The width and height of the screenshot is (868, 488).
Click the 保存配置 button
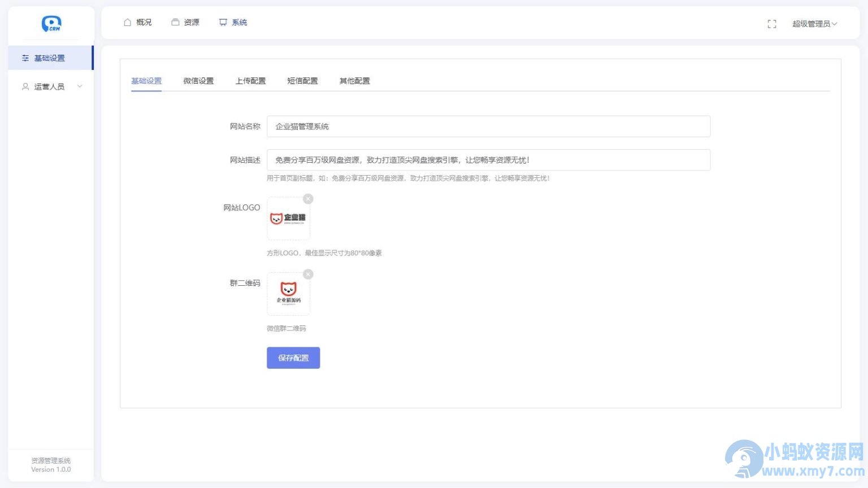293,358
